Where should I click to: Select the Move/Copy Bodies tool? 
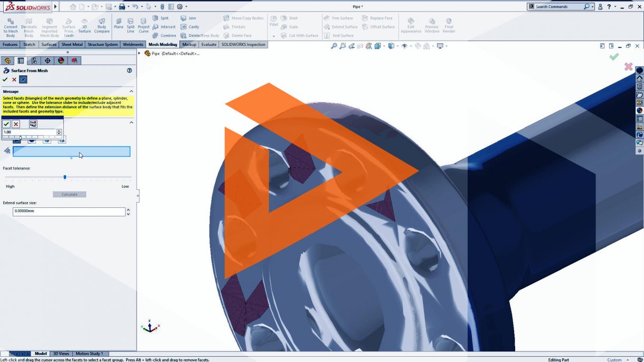(243, 18)
